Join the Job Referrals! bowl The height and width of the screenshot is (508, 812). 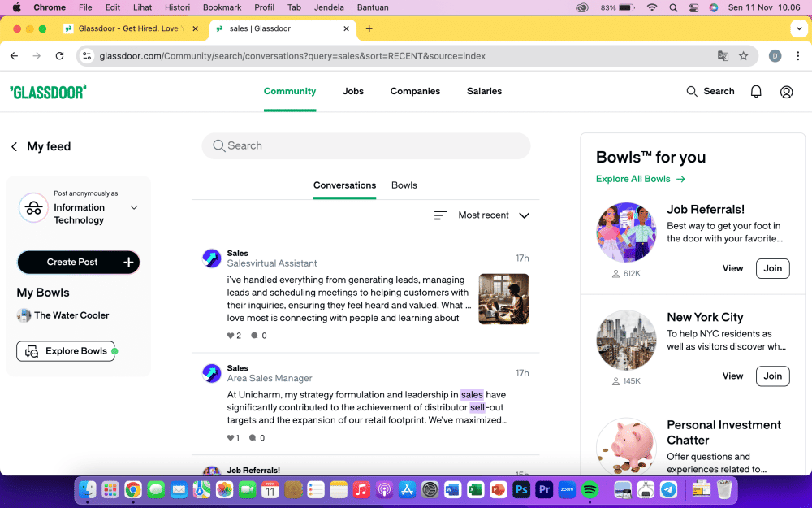point(772,268)
